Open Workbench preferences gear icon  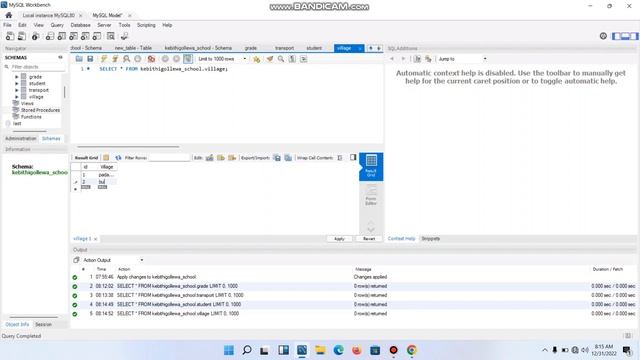tap(603, 36)
